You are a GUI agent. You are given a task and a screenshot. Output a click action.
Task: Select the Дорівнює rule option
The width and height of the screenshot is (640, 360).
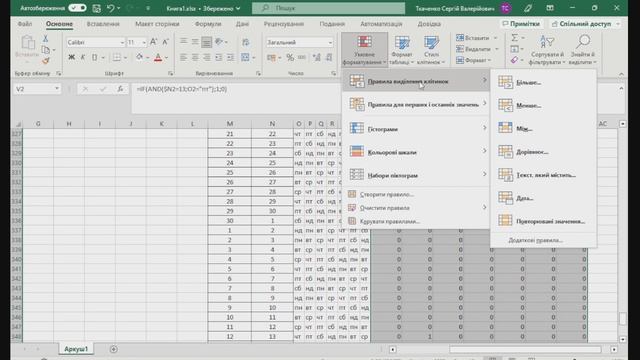(x=543, y=151)
